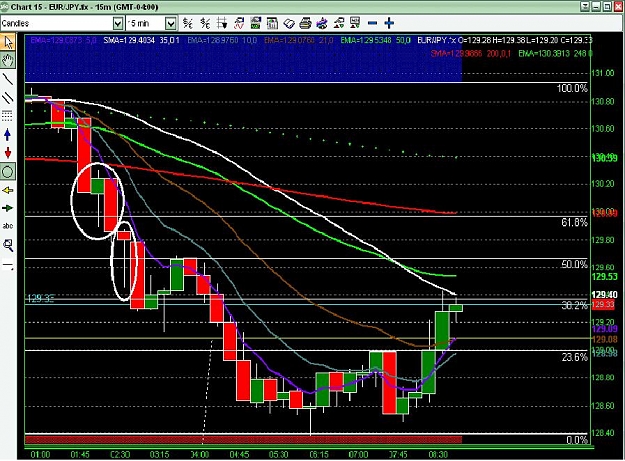Click the 100.0% Fibonacci level label
625x461 pixels.
pos(572,88)
